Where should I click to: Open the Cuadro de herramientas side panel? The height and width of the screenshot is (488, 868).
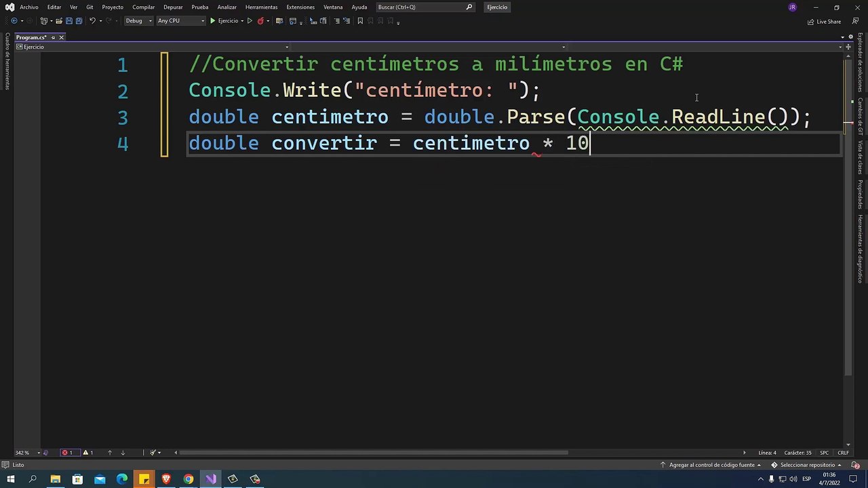tap(7, 62)
